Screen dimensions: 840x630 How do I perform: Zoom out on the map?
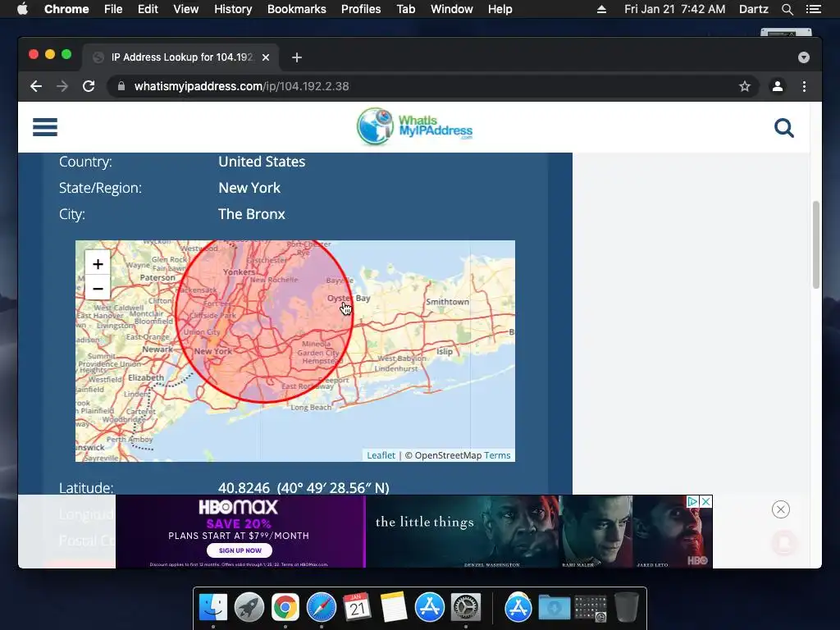tap(98, 289)
